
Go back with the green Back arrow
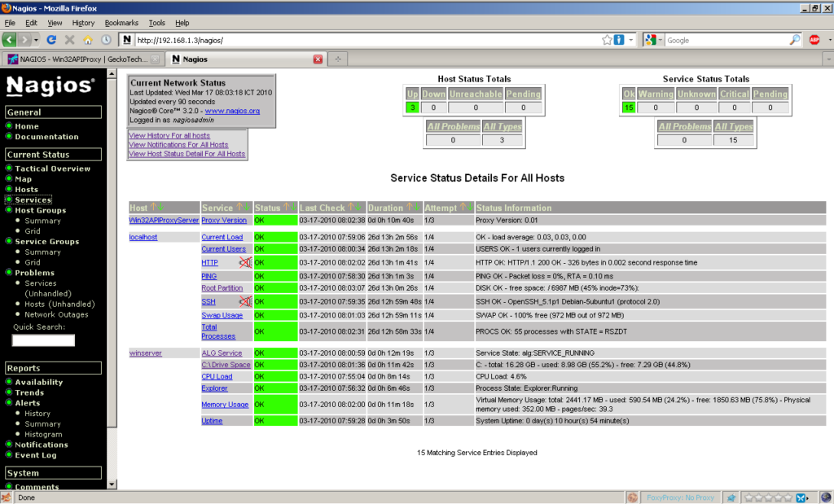pos(9,40)
